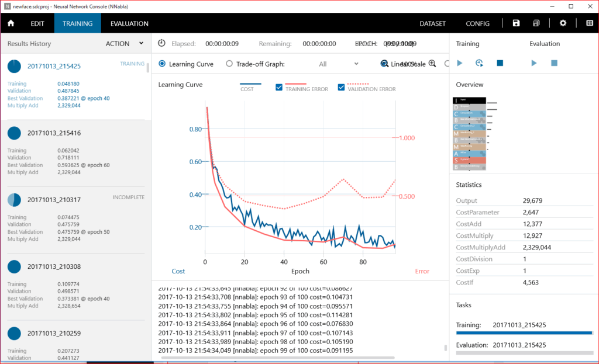Click best validation 0.593625 @ epoch 60
Viewport: 599px width, 364px height.
tap(83, 165)
